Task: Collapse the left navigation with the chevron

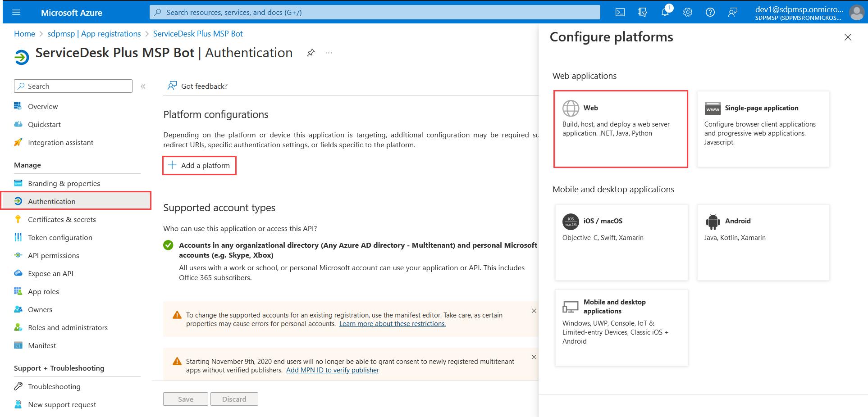Action: point(143,86)
